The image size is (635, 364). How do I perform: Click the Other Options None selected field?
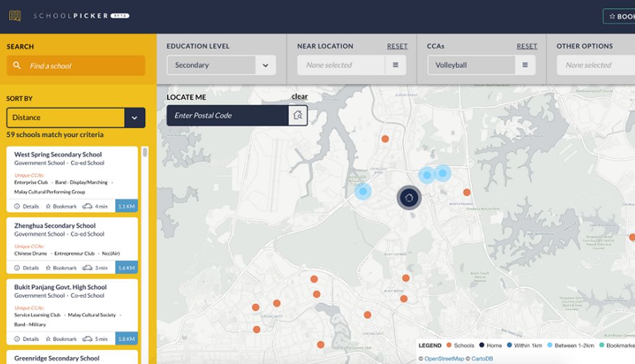click(x=596, y=65)
